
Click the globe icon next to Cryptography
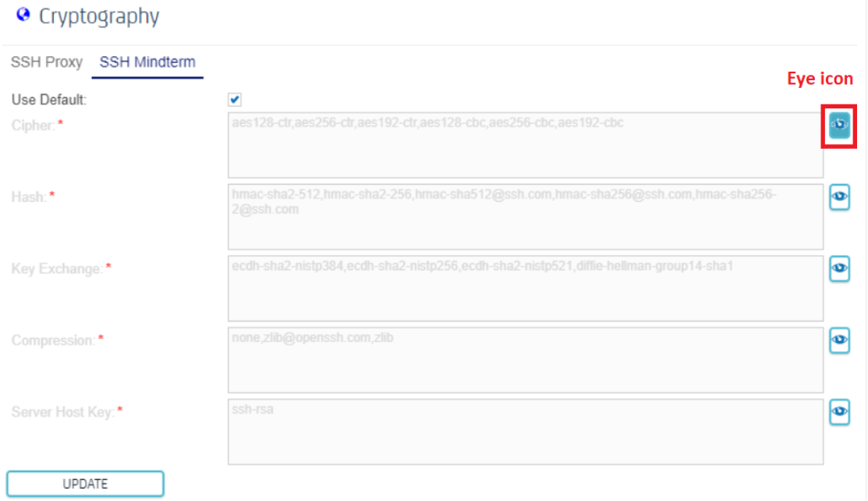[x=23, y=14]
